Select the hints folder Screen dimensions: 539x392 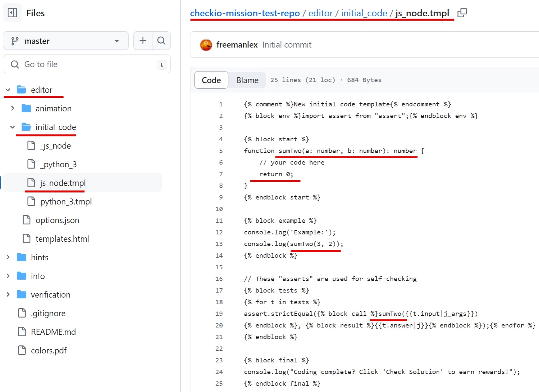pyautogui.click(x=40, y=257)
